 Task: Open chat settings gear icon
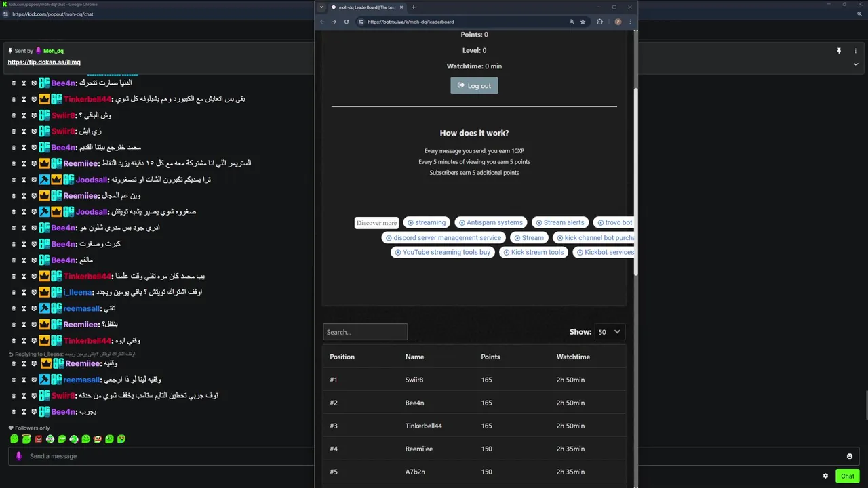[x=825, y=476]
